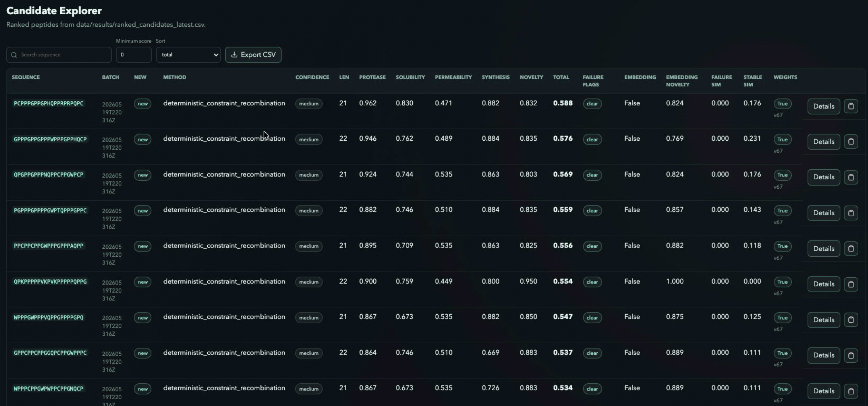Click total score 0.576
The height and width of the screenshot is (406, 868).
tap(563, 139)
